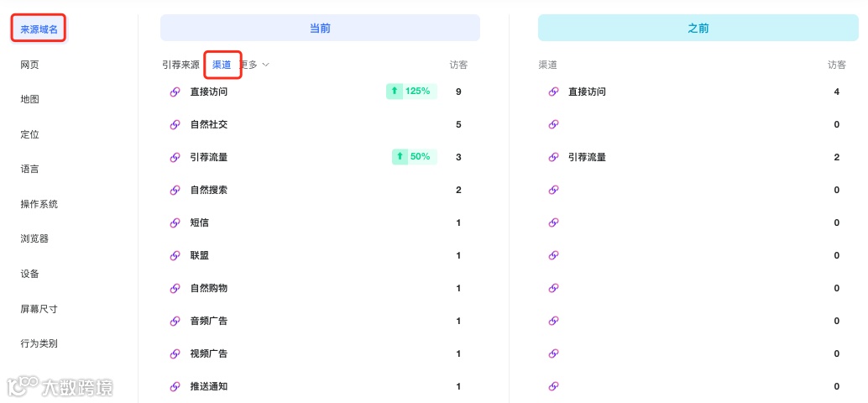Click link icon beside 直接访问 in 之前 panel
Screen dimensions: 868x403
point(553,92)
